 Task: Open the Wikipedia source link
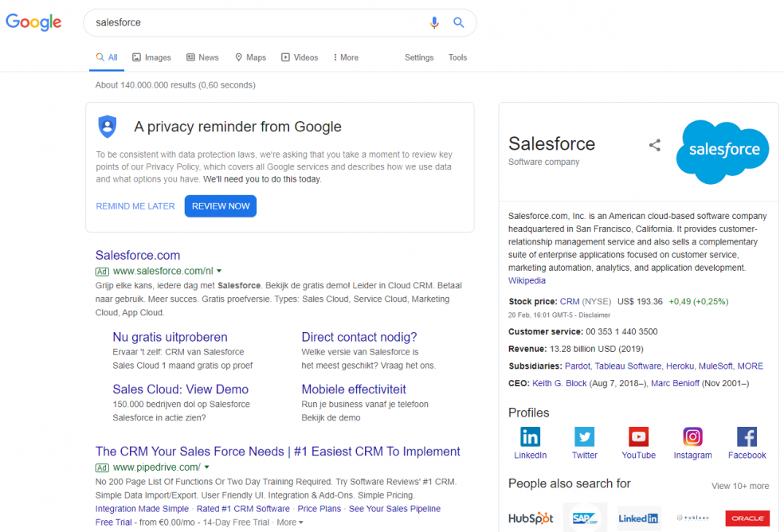click(527, 280)
